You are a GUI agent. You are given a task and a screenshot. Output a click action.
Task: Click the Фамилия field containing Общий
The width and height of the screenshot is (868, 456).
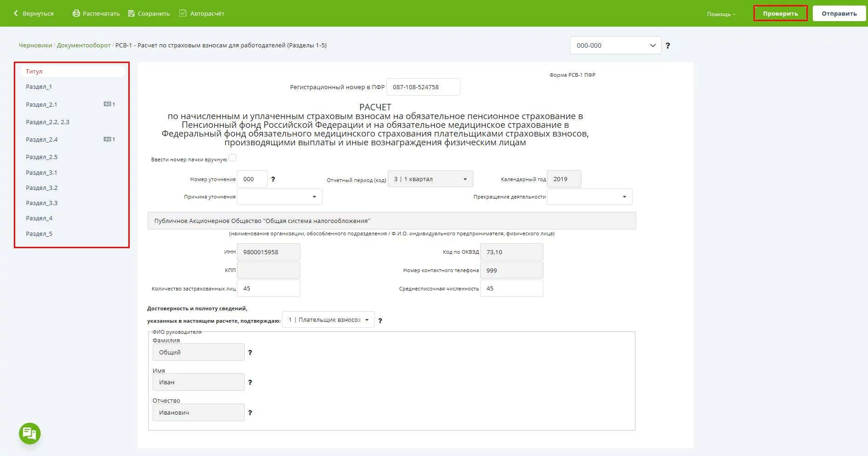pyautogui.click(x=198, y=352)
